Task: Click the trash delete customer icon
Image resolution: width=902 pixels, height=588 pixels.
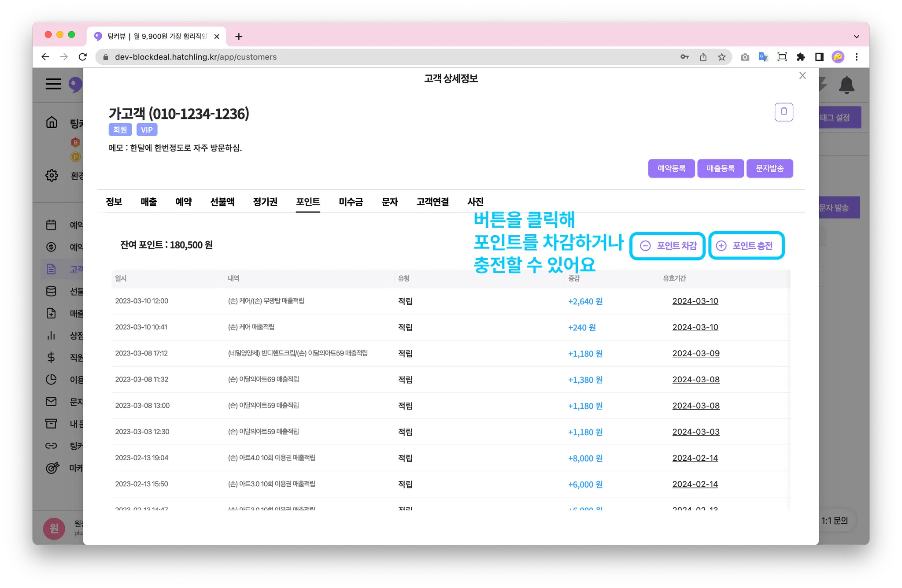Action: click(x=784, y=112)
